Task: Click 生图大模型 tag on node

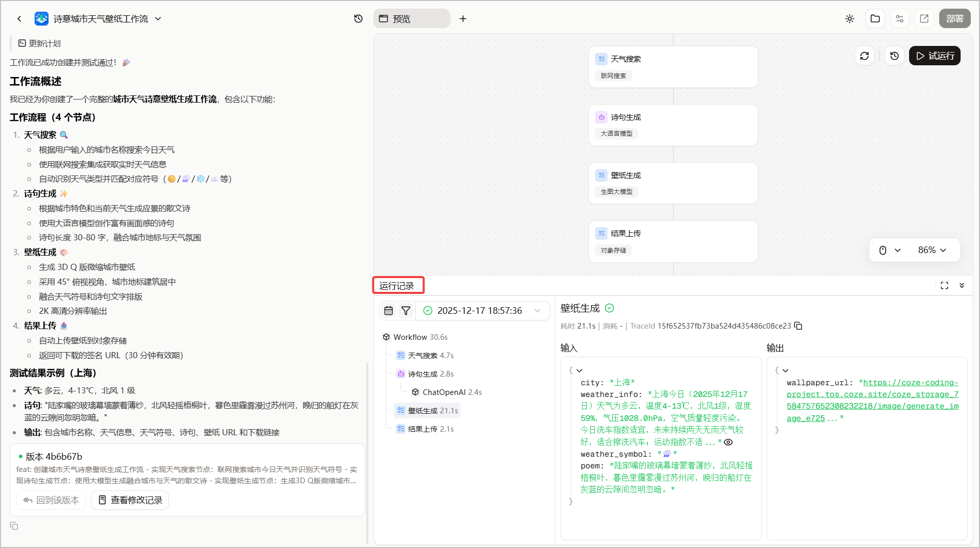Action: click(616, 192)
